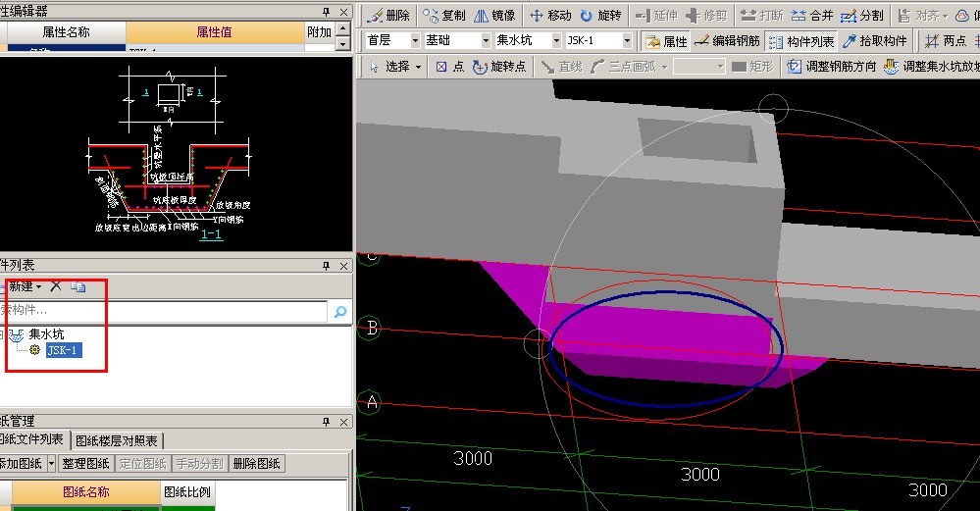Click the 图纸名称 column header
This screenshot has height=511, width=980.
coord(86,492)
